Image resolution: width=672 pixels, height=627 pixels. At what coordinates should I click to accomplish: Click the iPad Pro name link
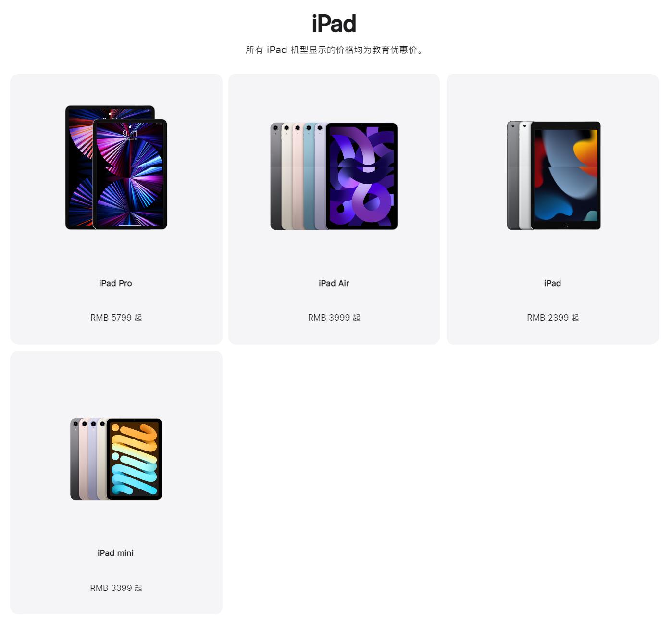pos(115,283)
